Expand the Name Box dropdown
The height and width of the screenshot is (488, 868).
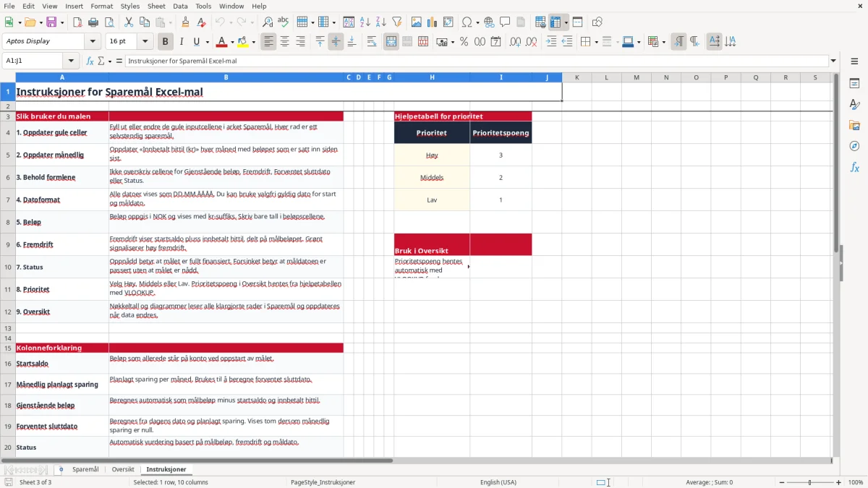(71, 61)
